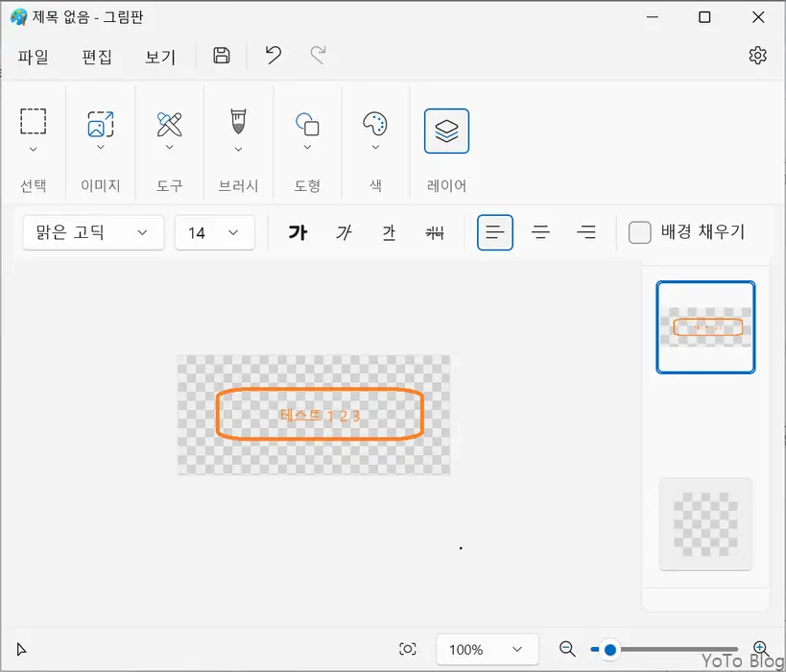
Task: Select the empty transparent layer thumbnail
Action: coord(705,523)
